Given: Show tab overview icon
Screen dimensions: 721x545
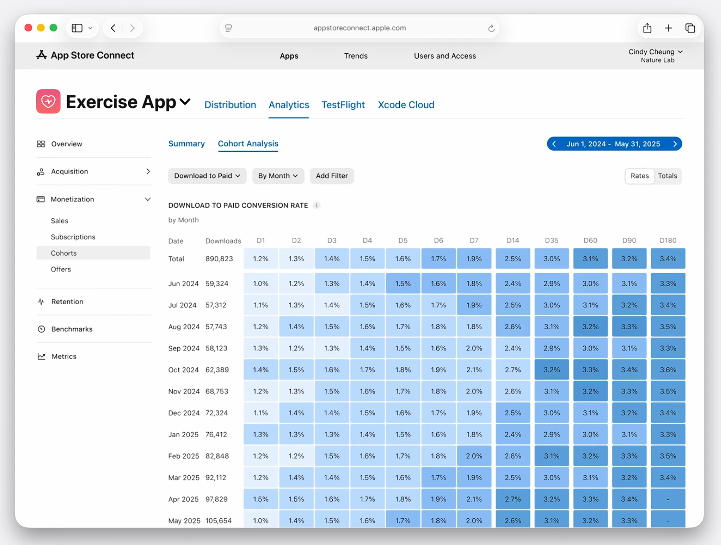Looking at the screenshot, I should tap(690, 28).
